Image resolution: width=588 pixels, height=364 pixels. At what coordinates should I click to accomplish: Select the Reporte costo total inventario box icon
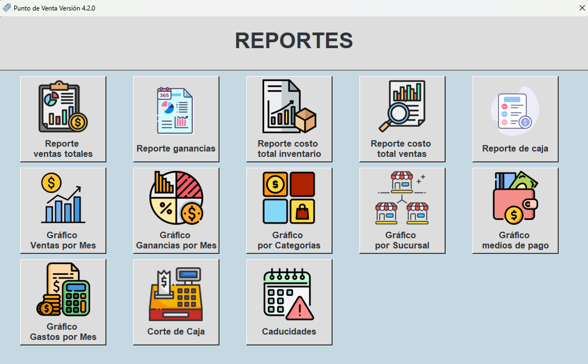pos(289,107)
